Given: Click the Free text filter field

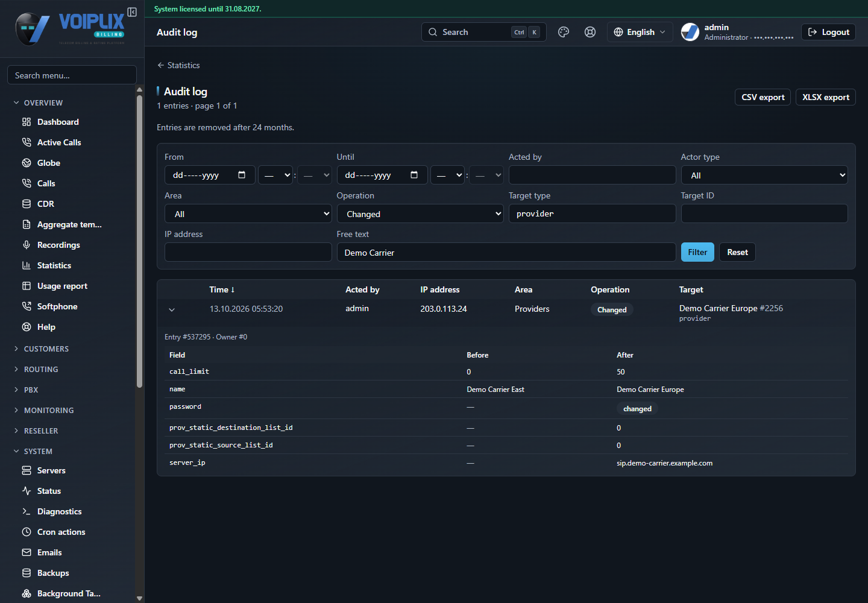Looking at the screenshot, I should click(506, 252).
